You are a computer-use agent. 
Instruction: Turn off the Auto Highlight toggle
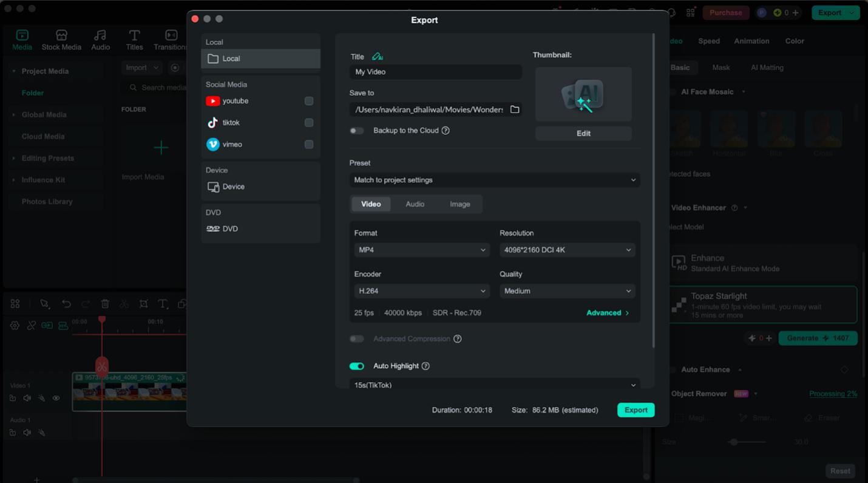357,366
